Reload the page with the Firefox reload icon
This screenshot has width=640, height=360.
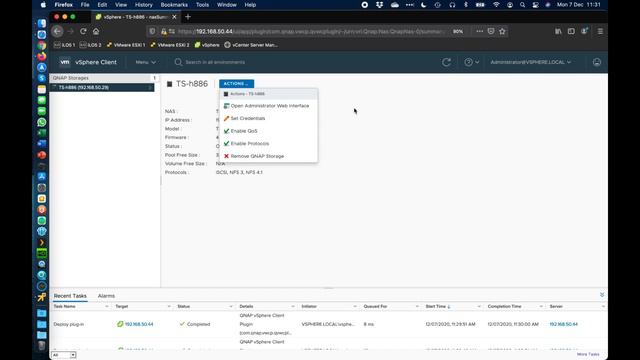pos(83,31)
